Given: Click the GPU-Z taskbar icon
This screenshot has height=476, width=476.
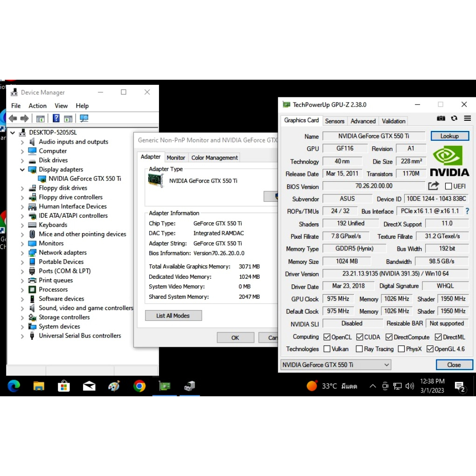Looking at the screenshot, I should coord(165,386).
